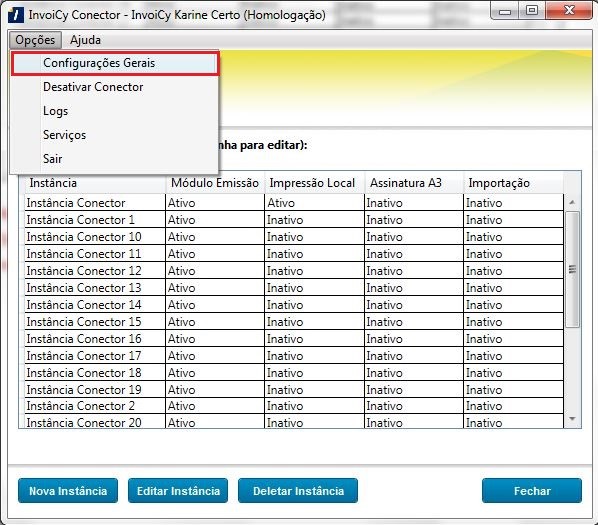
Task: Select the row 'Instância Conector 2'
Action: [294, 406]
